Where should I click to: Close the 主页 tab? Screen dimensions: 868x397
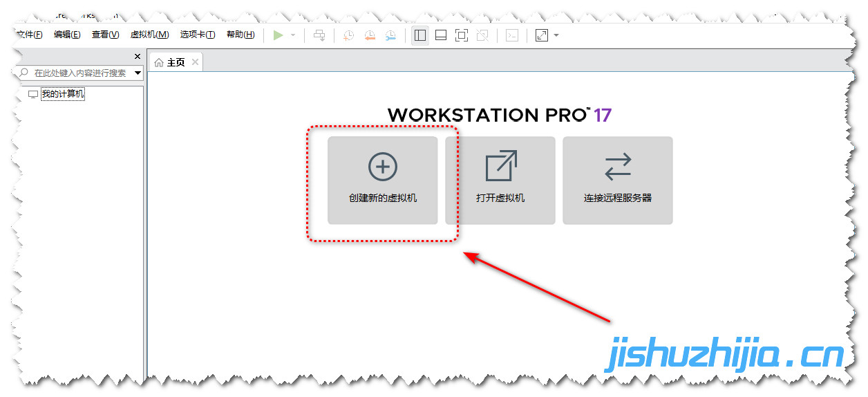point(195,62)
